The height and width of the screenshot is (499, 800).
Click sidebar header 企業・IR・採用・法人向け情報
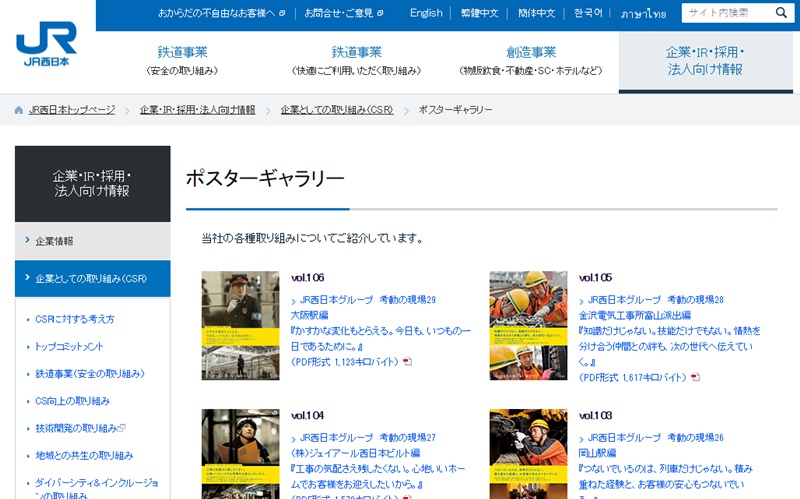click(92, 184)
